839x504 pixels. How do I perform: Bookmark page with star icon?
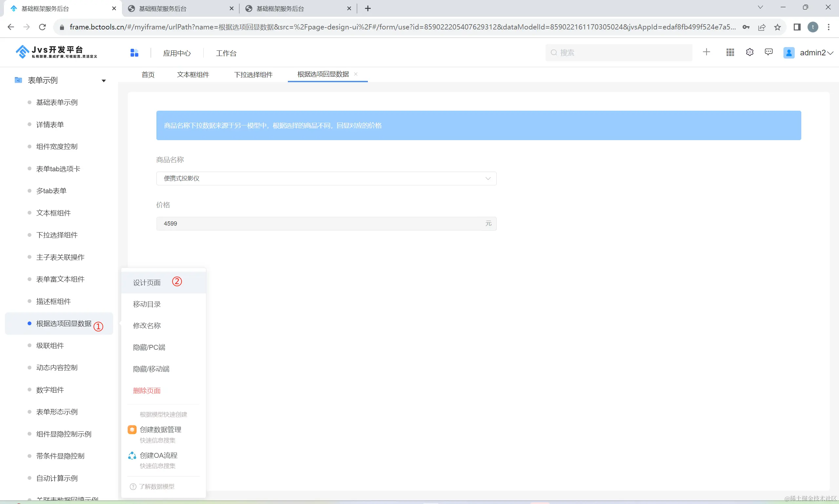pos(777,27)
